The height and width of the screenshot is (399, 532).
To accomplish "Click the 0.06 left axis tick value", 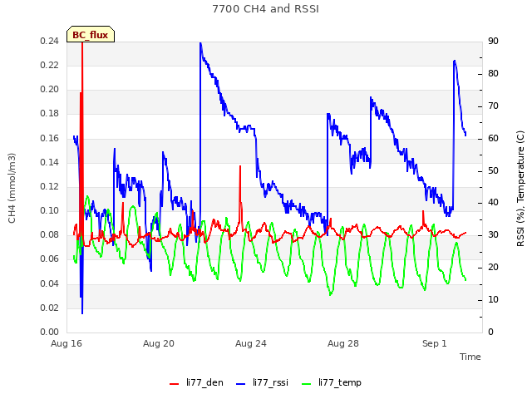I will [x=50, y=259].
